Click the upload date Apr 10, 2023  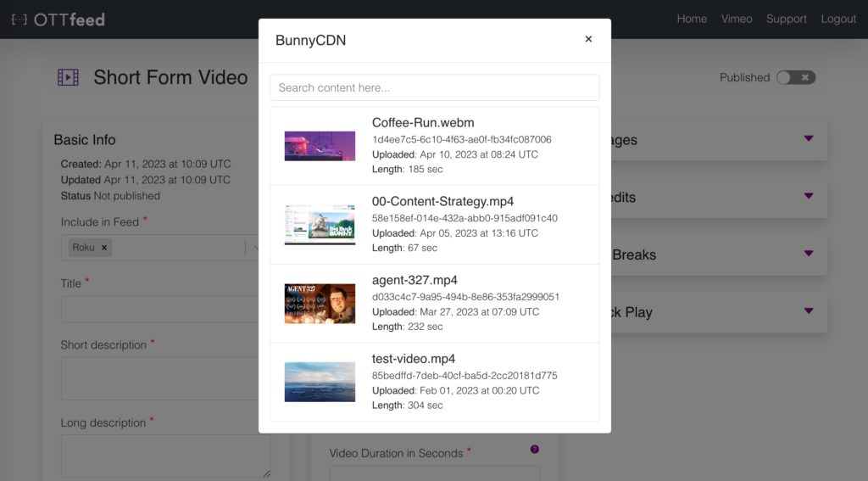tap(479, 154)
